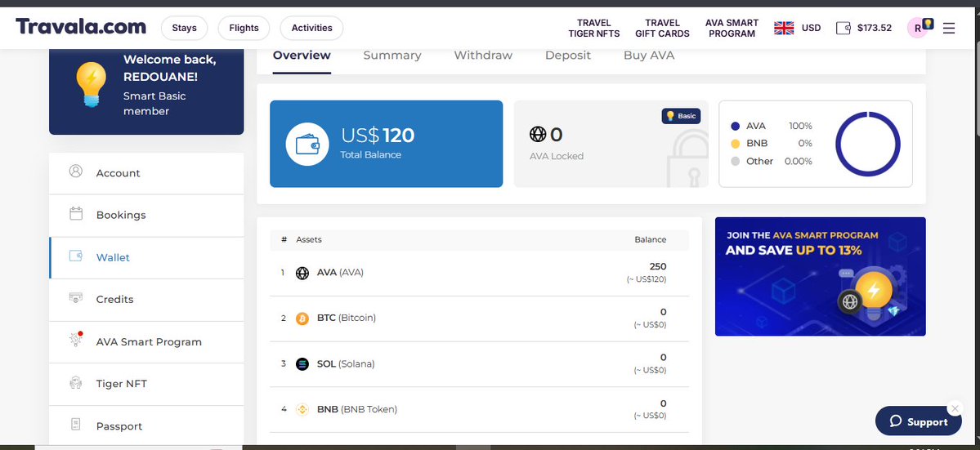Click the Assets column header

click(x=309, y=239)
